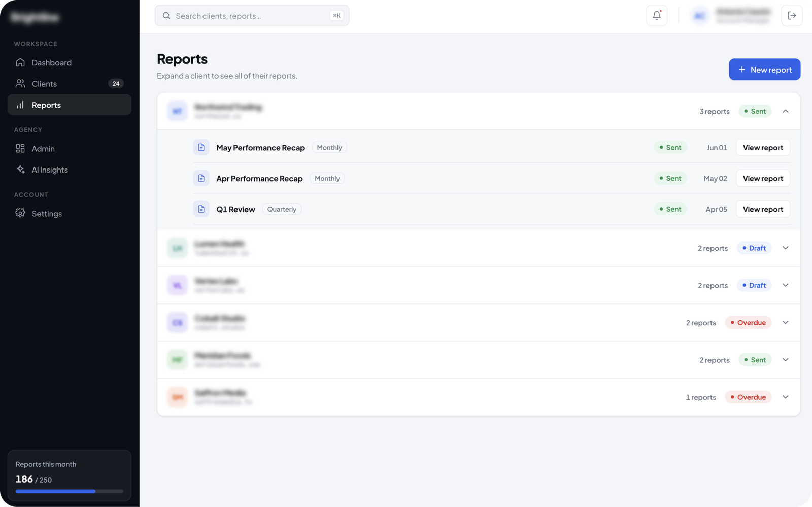This screenshot has height=507, width=812.
Task: Click avatar of the 1 reports Overdue client
Action: point(177,397)
